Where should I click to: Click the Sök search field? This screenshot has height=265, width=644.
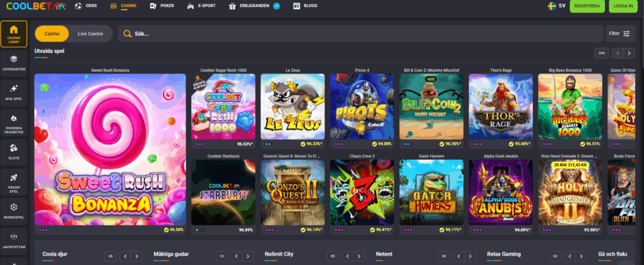tap(358, 33)
